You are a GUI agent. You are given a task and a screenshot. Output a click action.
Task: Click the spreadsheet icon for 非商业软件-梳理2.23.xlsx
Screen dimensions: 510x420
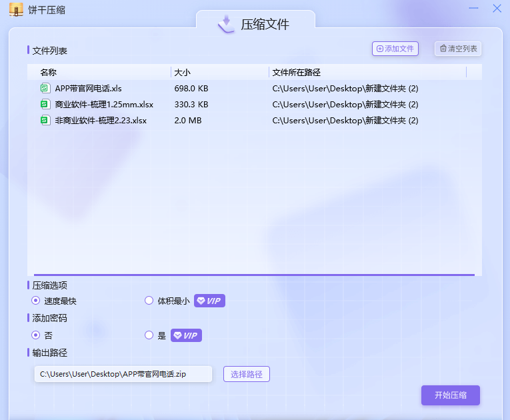(45, 120)
